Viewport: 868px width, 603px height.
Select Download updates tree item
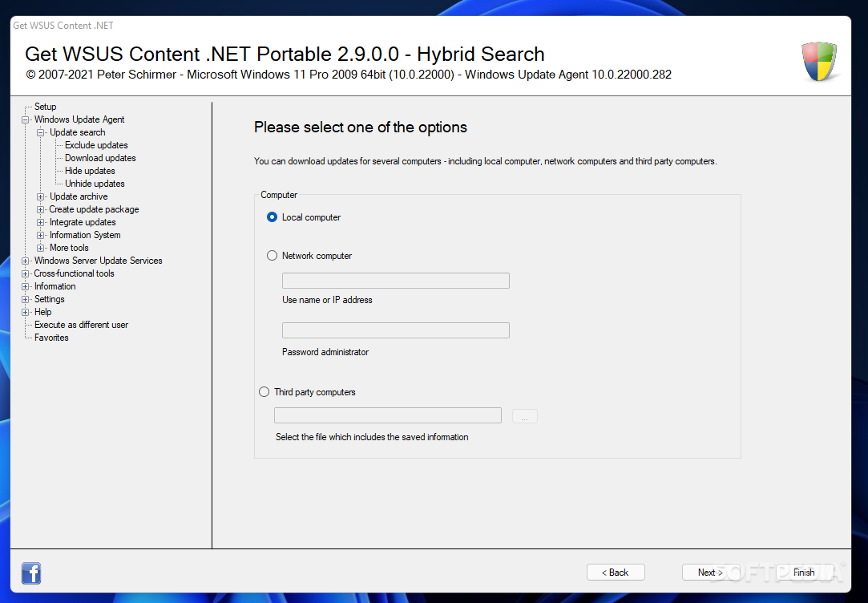(100, 158)
